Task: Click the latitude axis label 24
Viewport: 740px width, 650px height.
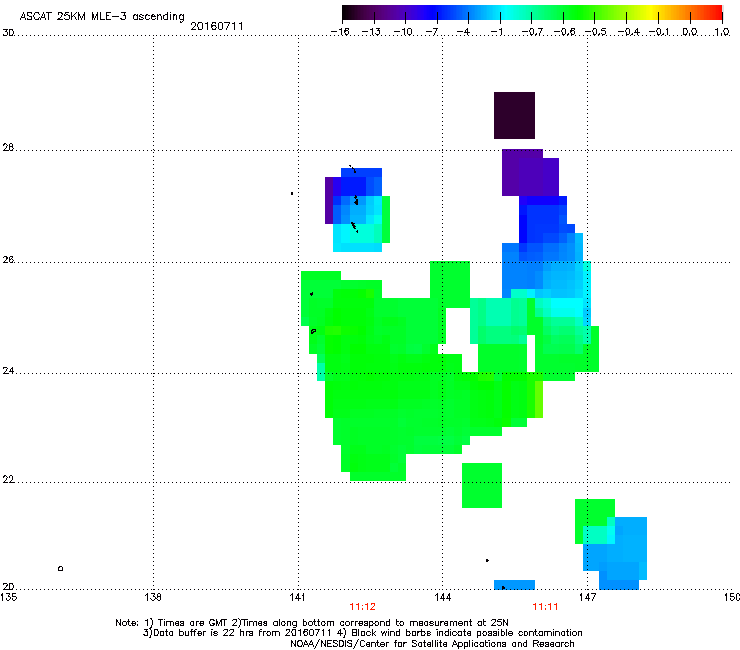Action: [x=8, y=371]
